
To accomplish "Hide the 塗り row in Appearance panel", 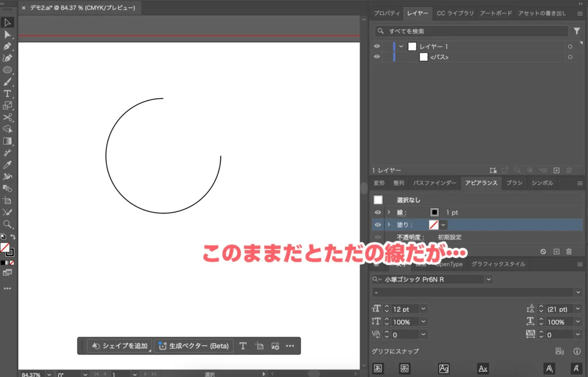I will [x=378, y=224].
